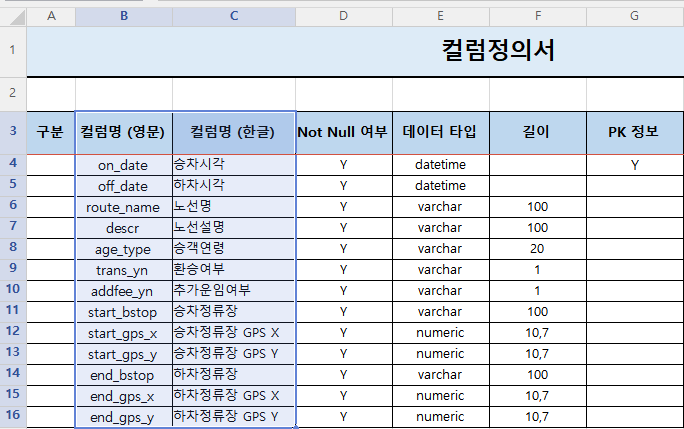Select the 'age_type' cell
Screen dimensions: 684x429
pos(124,249)
